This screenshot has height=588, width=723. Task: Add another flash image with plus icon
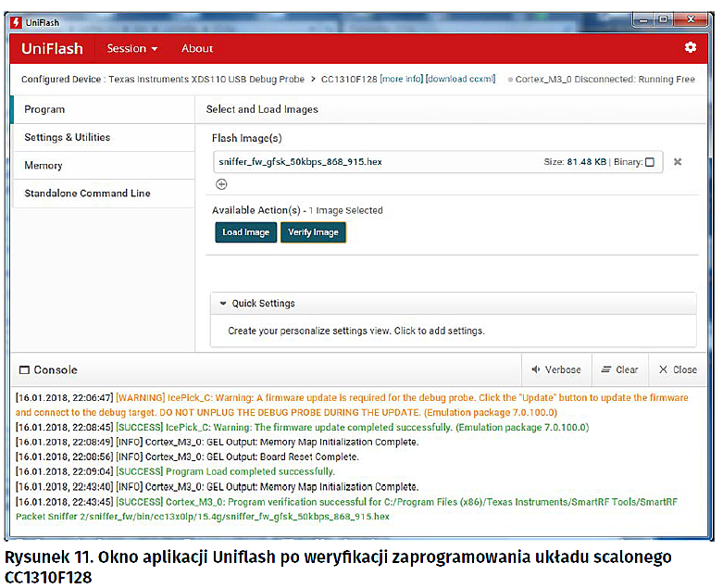point(221,183)
